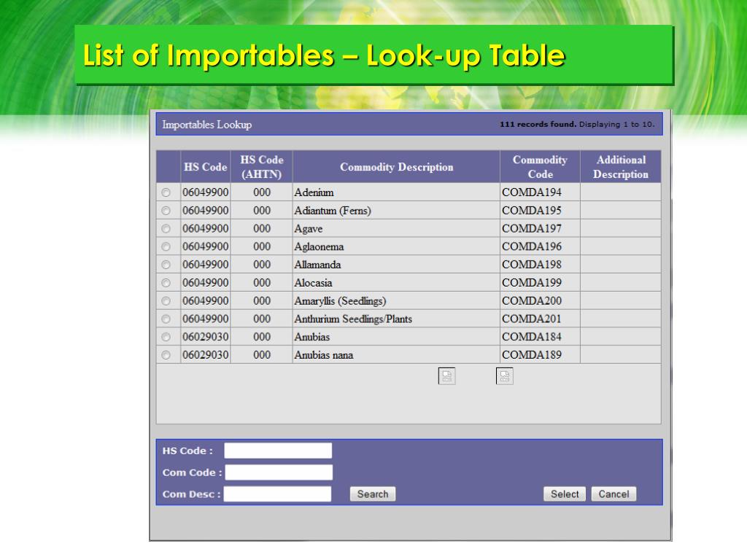Click the Adenium description cell
Screen dimensions: 747x560
pyautogui.click(x=396, y=192)
